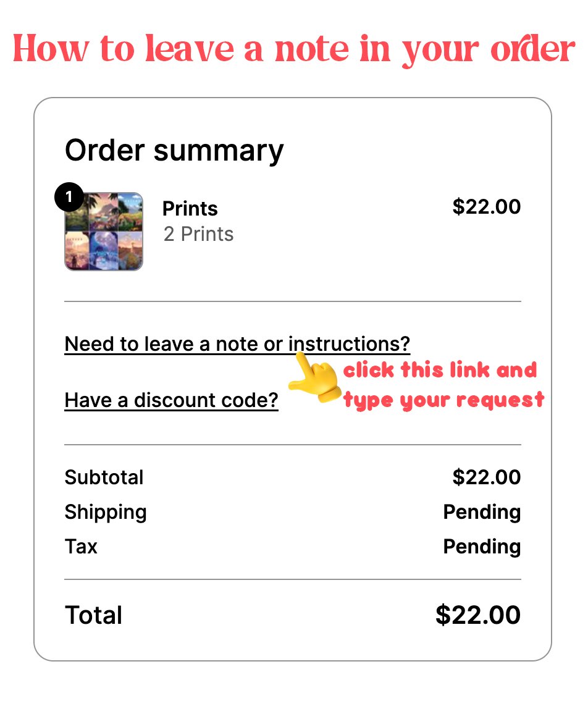The image size is (588, 714).
Task: Click the Shipping label
Action: tap(106, 512)
